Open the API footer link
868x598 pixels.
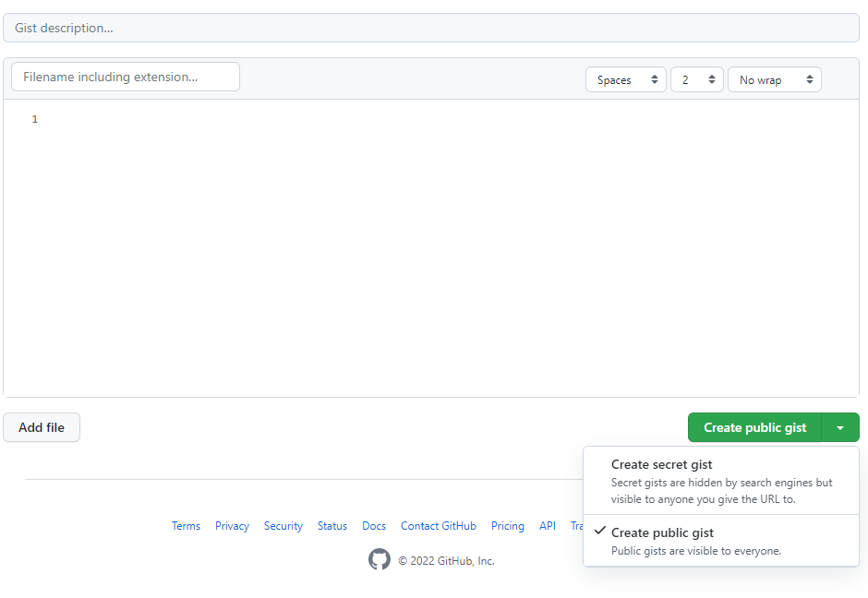tap(548, 525)
